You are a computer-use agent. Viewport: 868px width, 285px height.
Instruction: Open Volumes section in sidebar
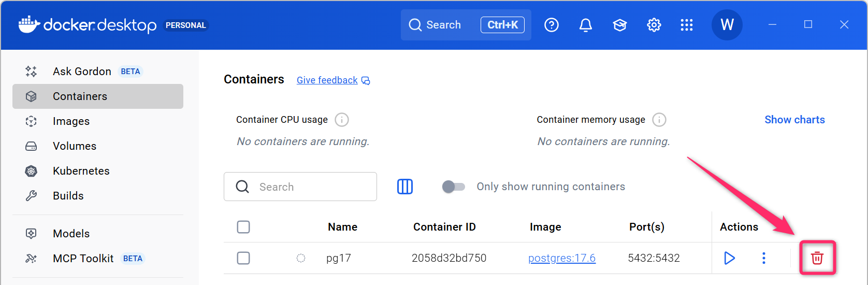pyautogui.click(x=74, y=146)
